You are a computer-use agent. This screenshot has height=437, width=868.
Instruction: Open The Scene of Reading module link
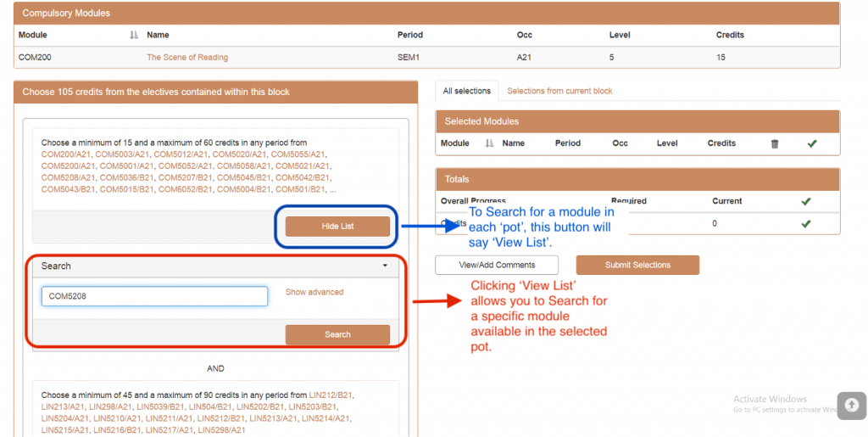tap(187, 58)
